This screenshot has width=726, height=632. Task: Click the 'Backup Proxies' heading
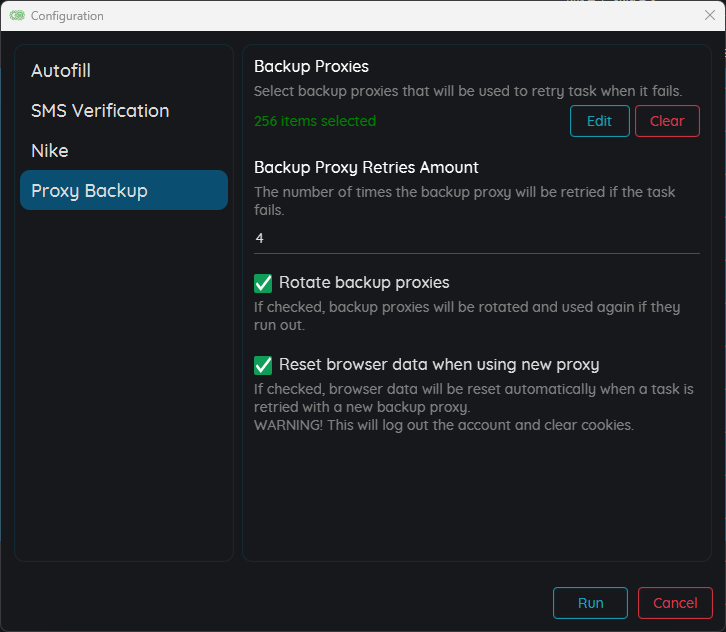coord(311,67)
